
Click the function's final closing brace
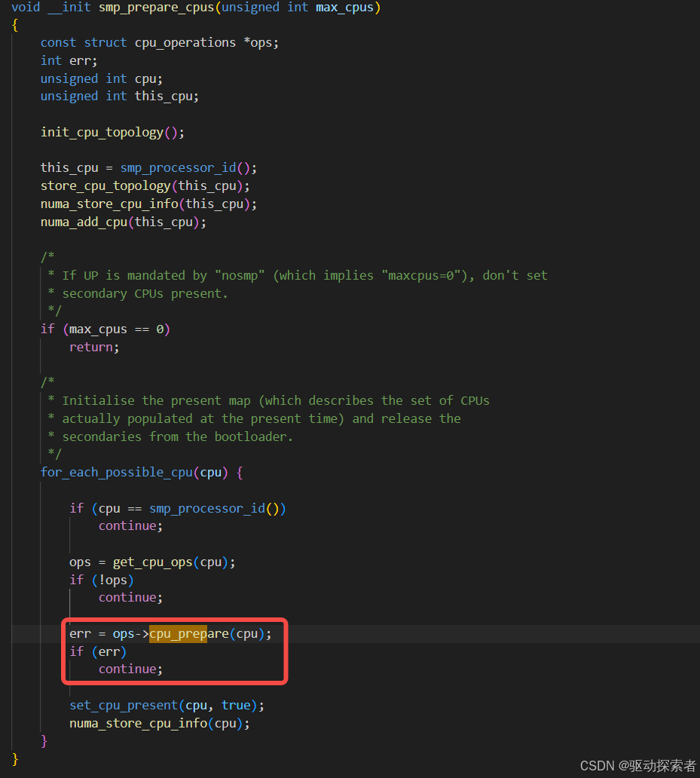(x=15, y=759)
